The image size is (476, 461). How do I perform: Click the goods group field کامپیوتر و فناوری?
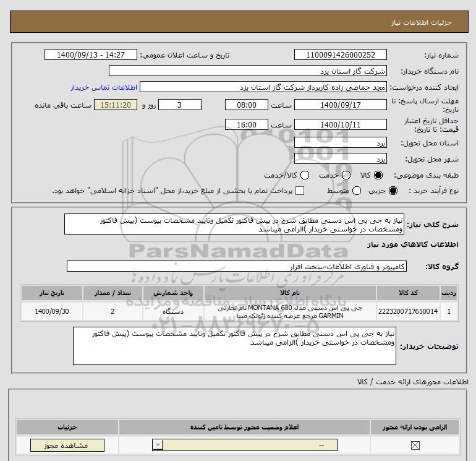click(237, 266)
